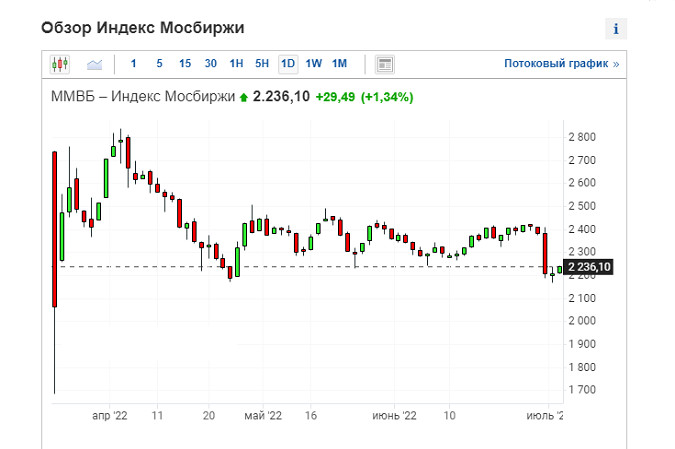Click the percent change (+1,34%)
The image size is (675, 449).
coord(387,97)
